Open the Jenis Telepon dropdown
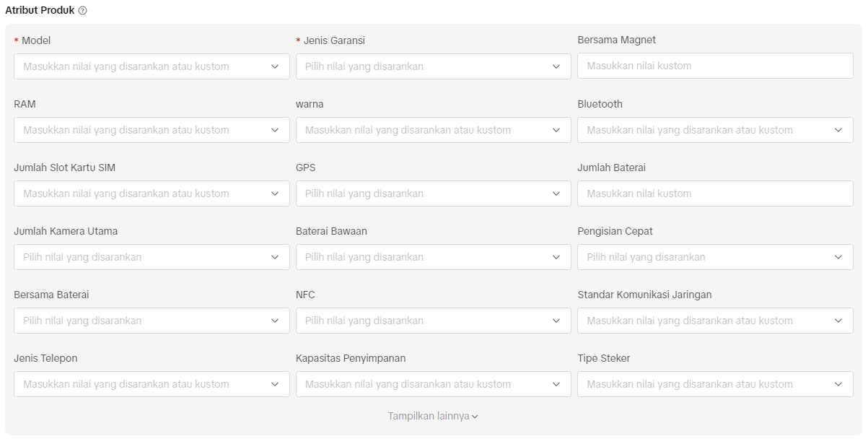Image resolution: width=868 pixels, height=439 pixels. coord(151,384)
